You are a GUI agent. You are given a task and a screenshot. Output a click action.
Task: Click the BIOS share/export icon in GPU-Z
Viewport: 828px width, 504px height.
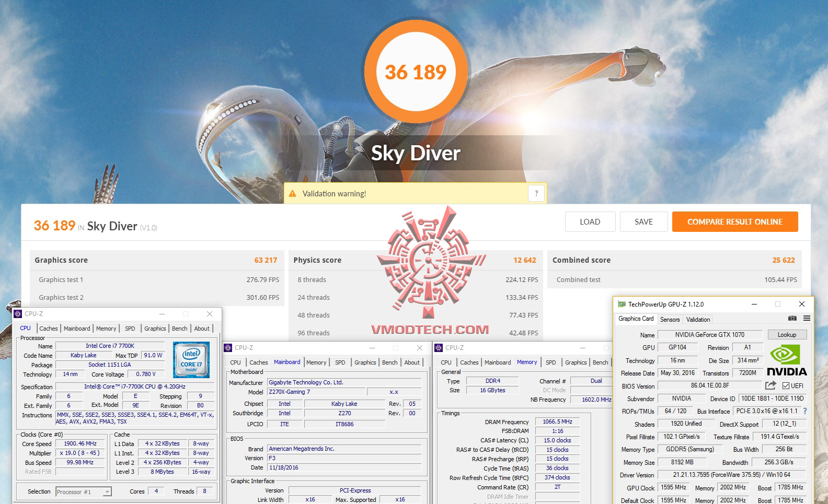pos(770,385)
